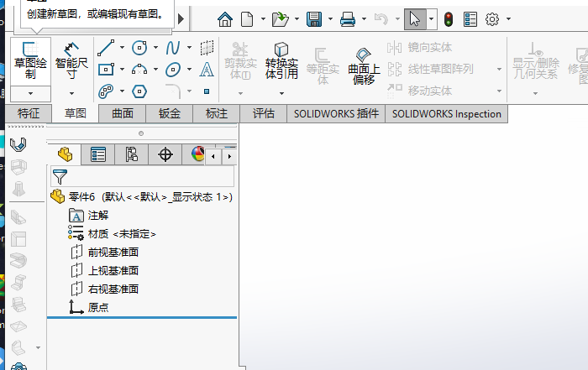Viewport: 588px width, 370px height.
Task: Click the Rebuild traffic light icon
Action: tap(449, 19)
